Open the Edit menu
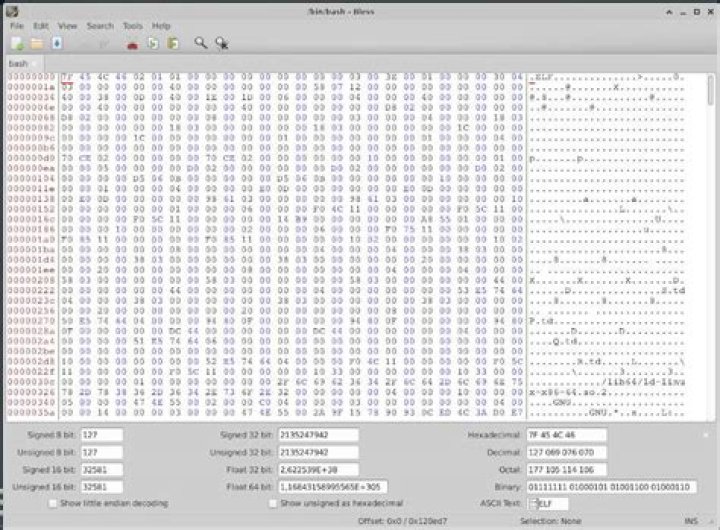Screen dimensions: 720x530 tap(41, 26)
